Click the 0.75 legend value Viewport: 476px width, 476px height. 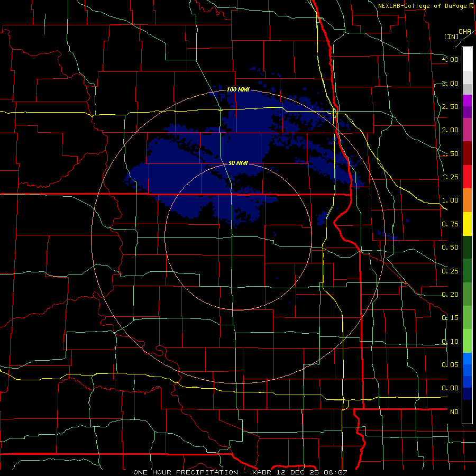click(x=450, y=224)
